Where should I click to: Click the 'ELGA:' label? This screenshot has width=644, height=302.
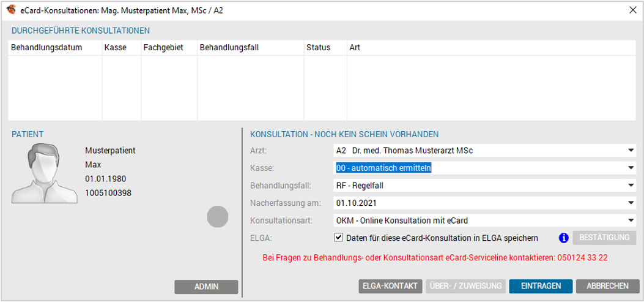(259, 238)
